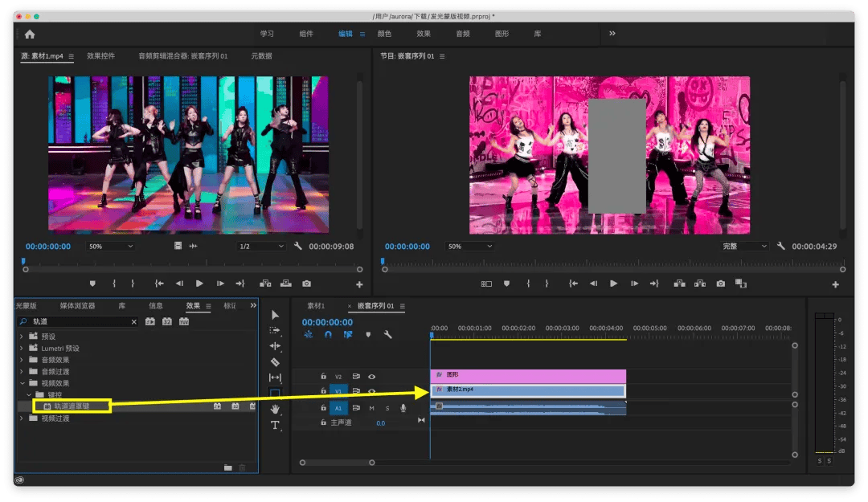
Task: Click the Program monitor scrub bar playhead
Action: coord(383,261)
